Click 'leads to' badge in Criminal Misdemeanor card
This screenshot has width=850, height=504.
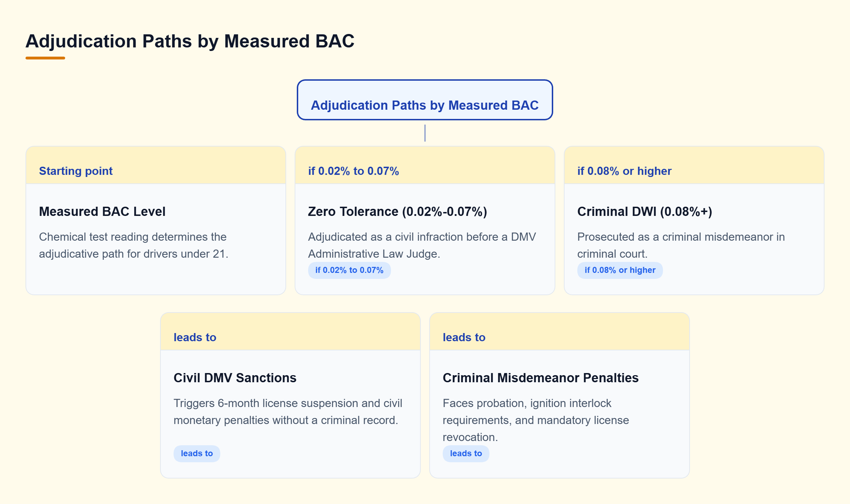point(466,453)
